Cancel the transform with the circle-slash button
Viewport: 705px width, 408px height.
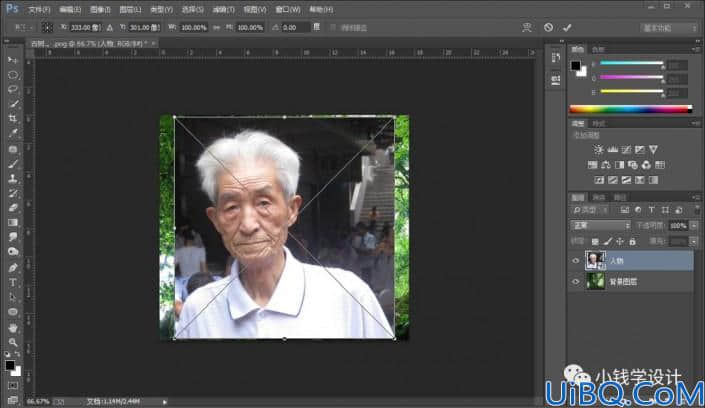pyautogui.click(x=548, y=27)
